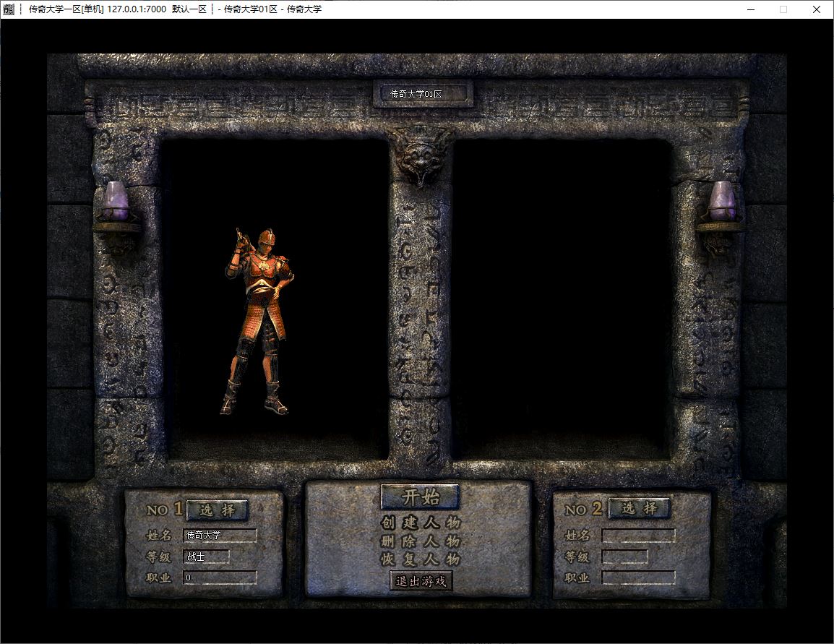Viewport: 834px width, 644px height.
Task: Click the NO 1 等级 field 战士
Action: (x=207, y=557)
